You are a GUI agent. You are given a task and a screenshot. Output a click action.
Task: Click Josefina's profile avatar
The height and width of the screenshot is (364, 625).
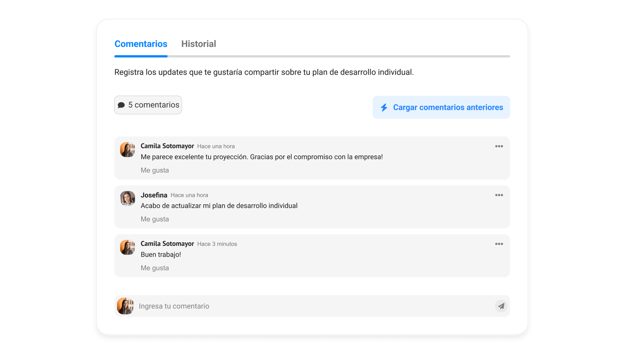click(x=127, y=199)
